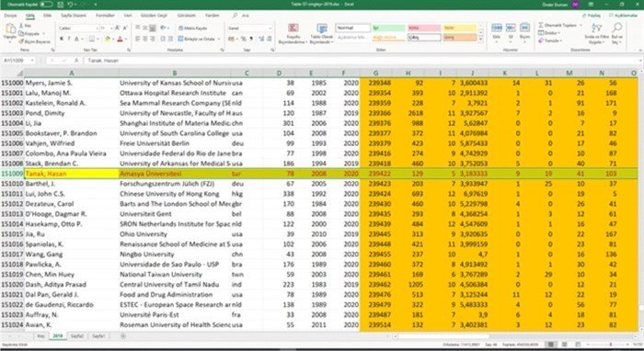Open Koşullu Biçimlendirme conditional formatting icon

pos(293,28)
